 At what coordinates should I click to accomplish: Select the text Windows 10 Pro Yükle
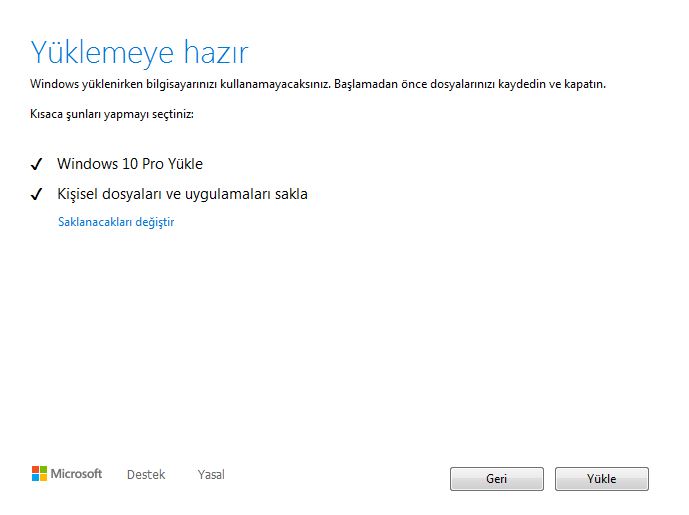(130, 164)
